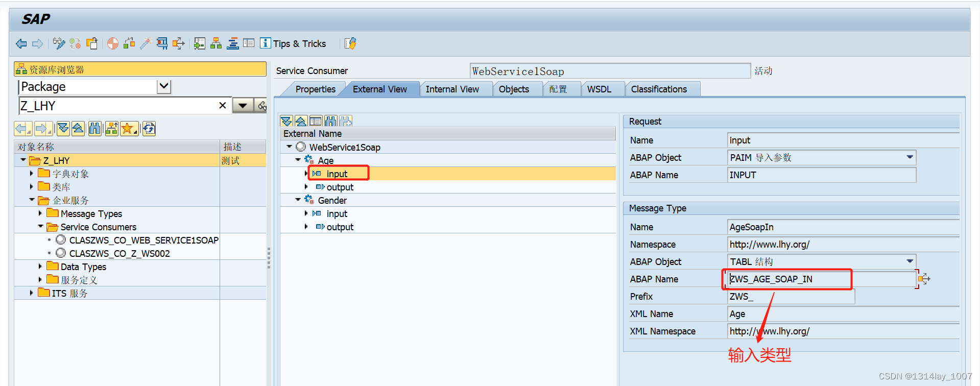Open the Request ABAP Object dropdown PAIM 导入参数
Image resolution: width=980 pixels, height=386 pixels.
point(910,157)
